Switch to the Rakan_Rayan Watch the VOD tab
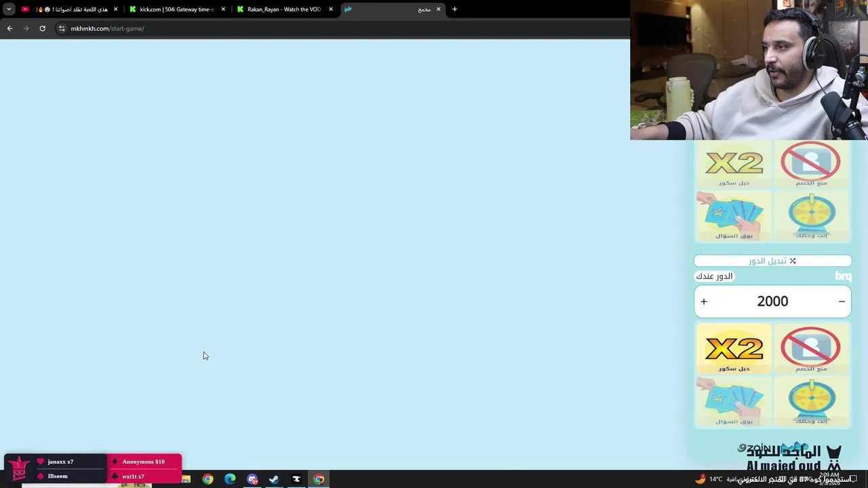The height and width of the screenshot is (488, 868). (x=283, y=9)
